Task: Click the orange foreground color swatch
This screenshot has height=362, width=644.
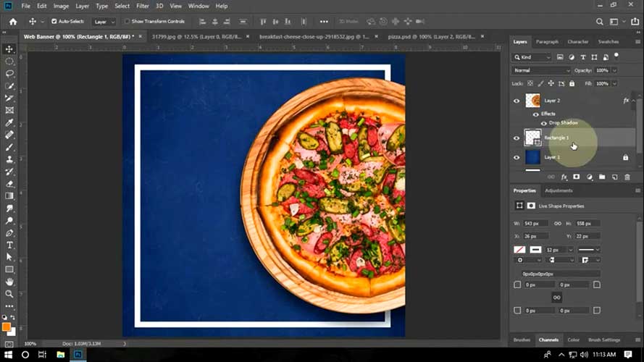Action: (7, 327)
